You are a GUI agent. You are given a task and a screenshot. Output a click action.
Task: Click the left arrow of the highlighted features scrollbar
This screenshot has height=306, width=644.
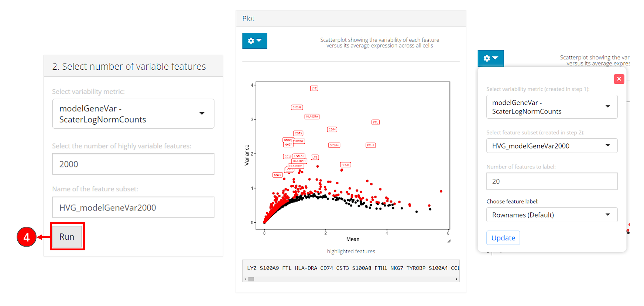click(245, 279)
